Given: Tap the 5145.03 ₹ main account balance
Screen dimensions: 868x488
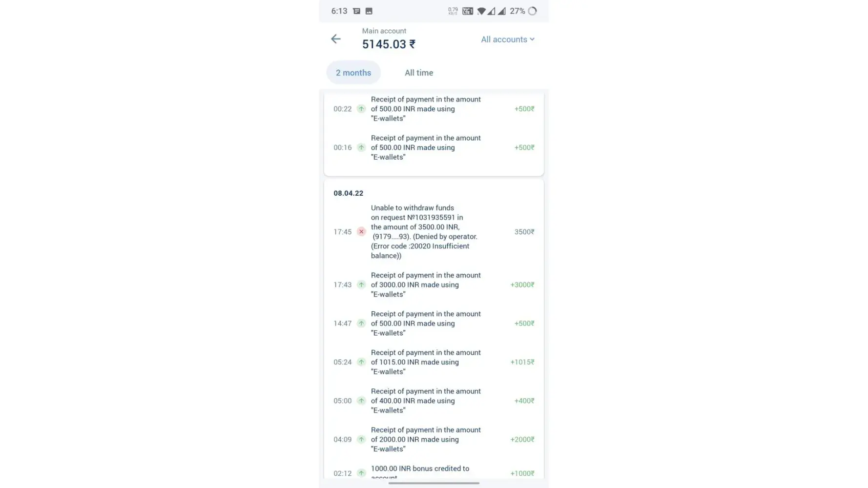Looking at the screenshot, I should click(x=389, y=44).
